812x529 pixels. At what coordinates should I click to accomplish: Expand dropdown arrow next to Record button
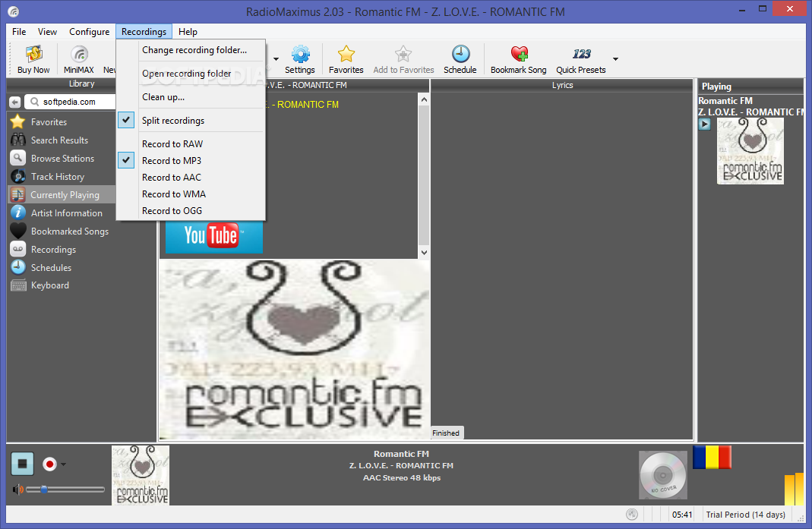(x=63, y=464)
